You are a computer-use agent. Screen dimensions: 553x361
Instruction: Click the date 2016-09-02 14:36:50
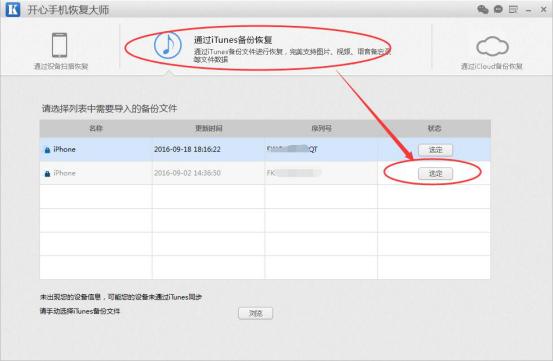(187, 173)
